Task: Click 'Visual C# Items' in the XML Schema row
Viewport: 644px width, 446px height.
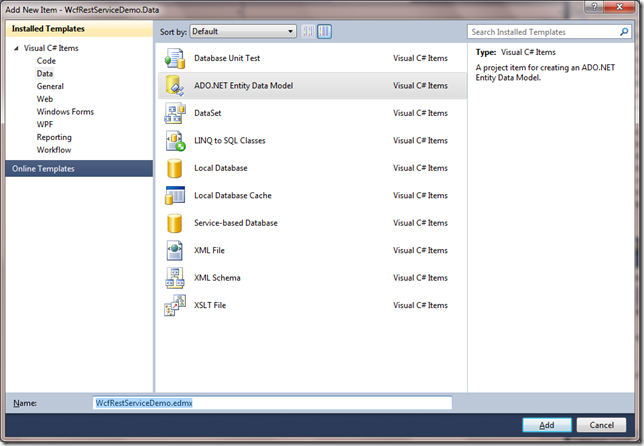Action: point(420,278)
